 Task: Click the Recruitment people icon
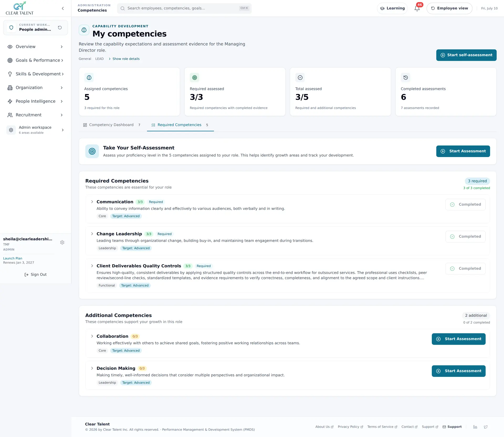point(10,115)
